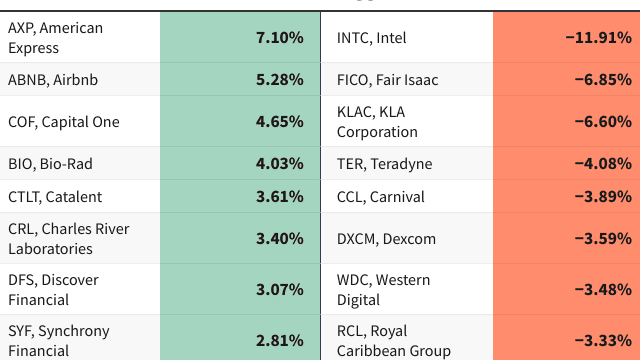Click WDC, Western Digital label

coord(383,290)
